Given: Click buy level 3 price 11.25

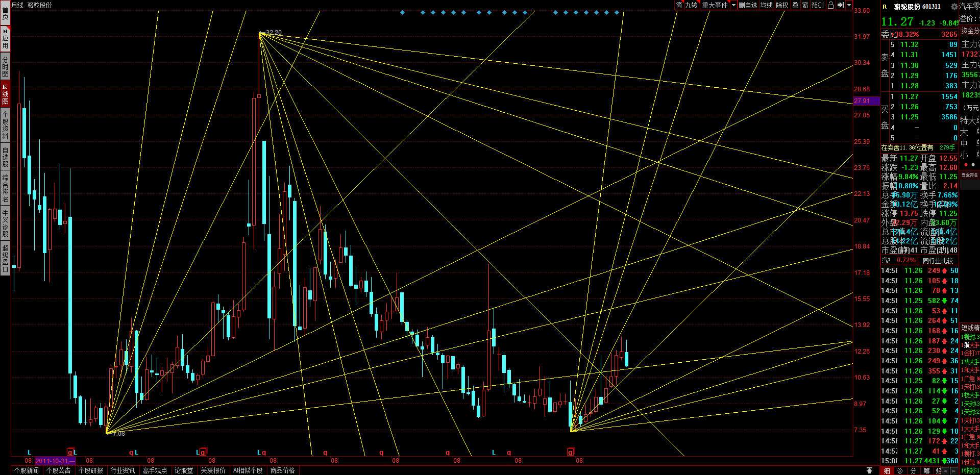Looking at the screenshot, I should [x=909, y=117].
